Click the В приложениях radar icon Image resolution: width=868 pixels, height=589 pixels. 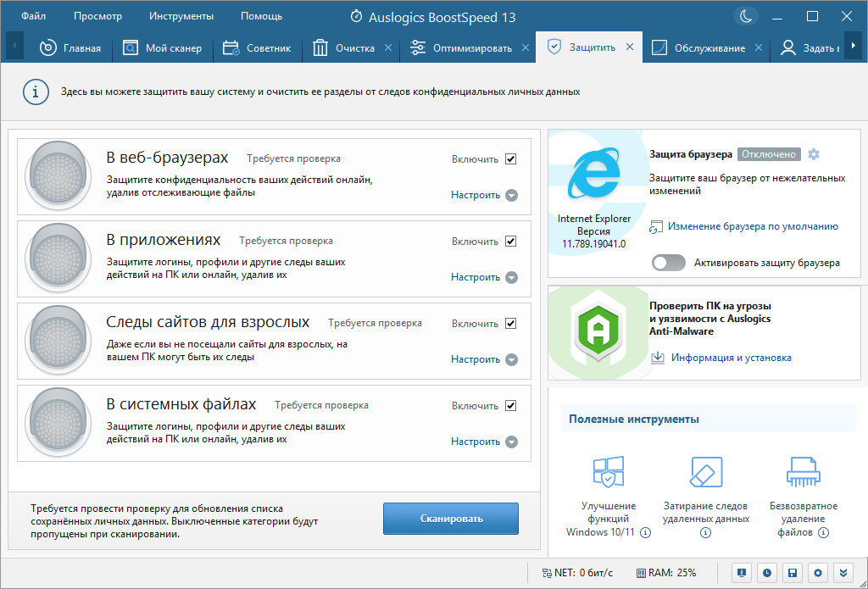58,258
